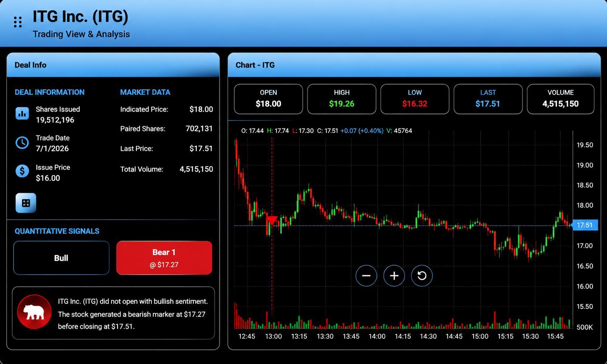Reset chart view with circular arrow

[422, 276]
